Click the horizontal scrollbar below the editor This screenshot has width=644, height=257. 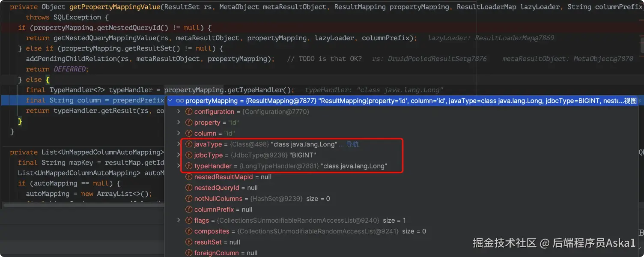[83, 206]
